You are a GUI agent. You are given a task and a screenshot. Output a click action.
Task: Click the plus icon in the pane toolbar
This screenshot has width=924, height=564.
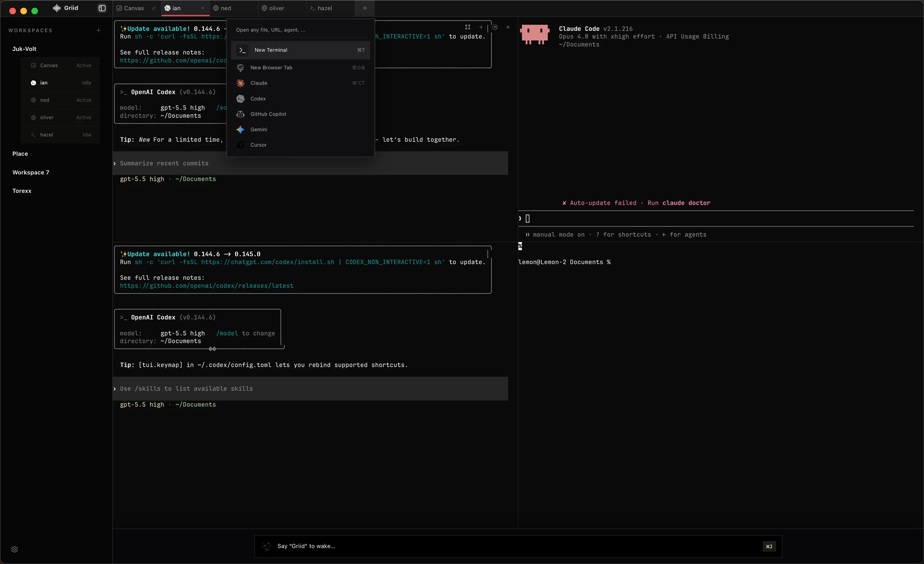pyautogui.click(x=481, y=27)
